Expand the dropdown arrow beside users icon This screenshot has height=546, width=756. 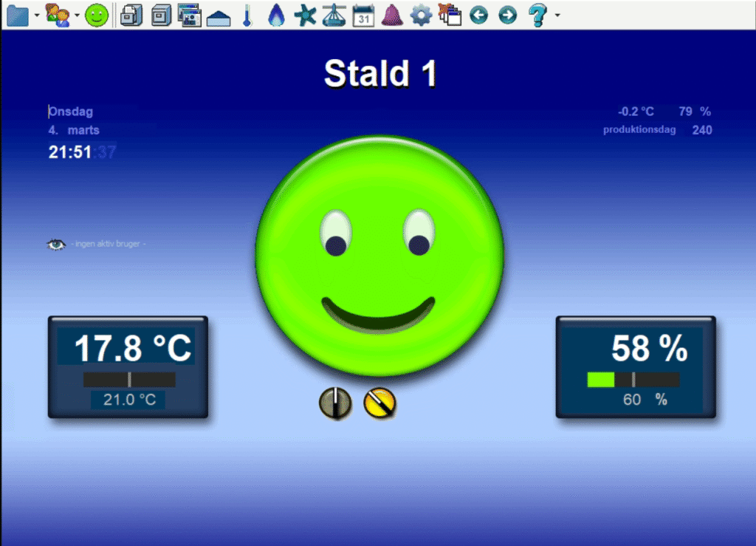click(77, 16)
